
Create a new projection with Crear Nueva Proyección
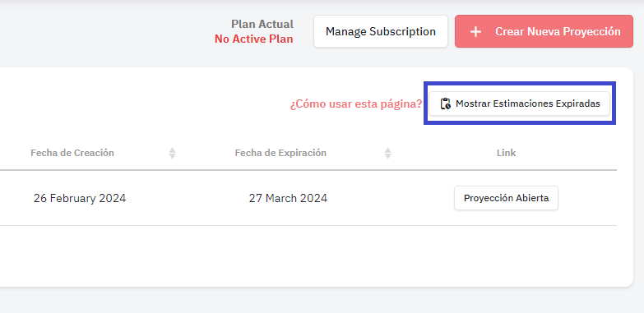click(544, 31)
